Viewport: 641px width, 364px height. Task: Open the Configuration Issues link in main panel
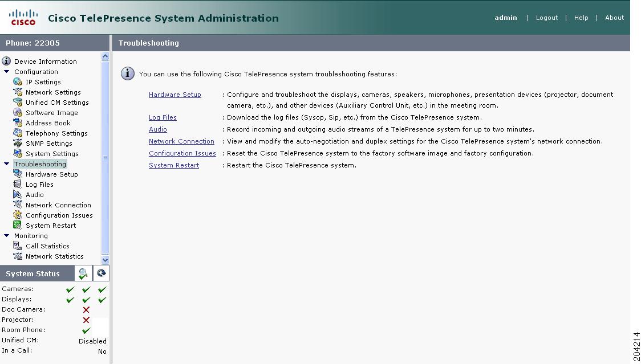[182, 153]
